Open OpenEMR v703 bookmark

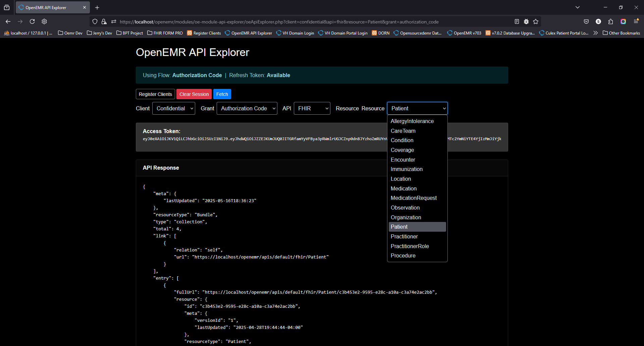pyautogui.click(x=464, y=33)
